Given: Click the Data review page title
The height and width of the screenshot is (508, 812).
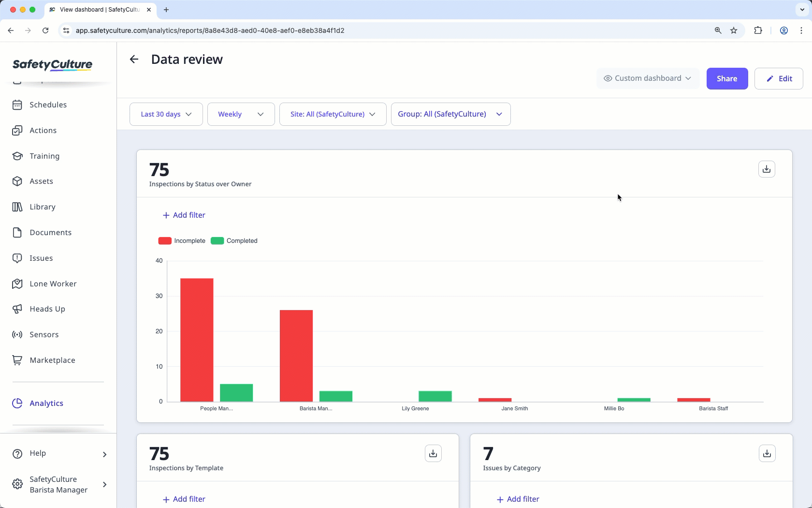Looking at the screenshot, I should tap(187, 60).
